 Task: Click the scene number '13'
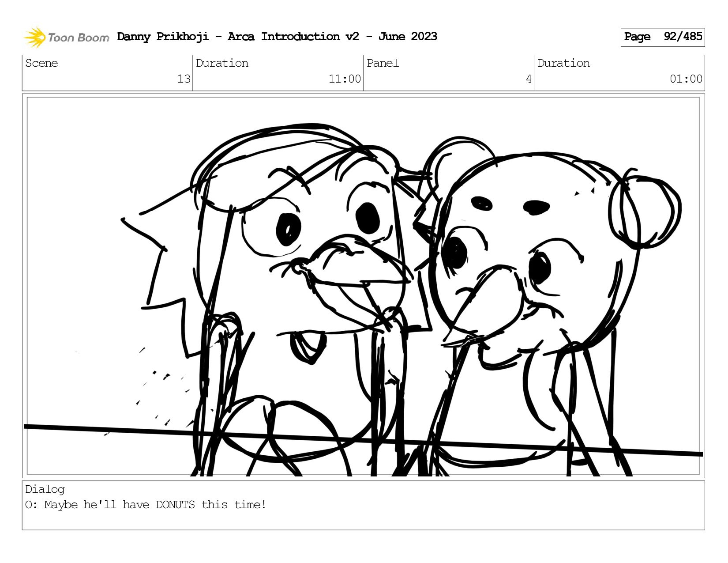click(184, 79)
